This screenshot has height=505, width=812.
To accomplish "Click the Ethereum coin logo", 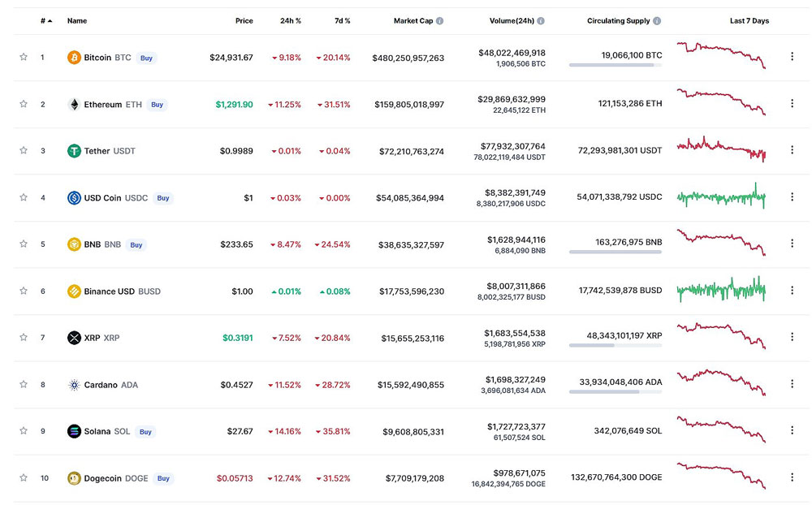I will pyautogui.click(x=74, y=104).
